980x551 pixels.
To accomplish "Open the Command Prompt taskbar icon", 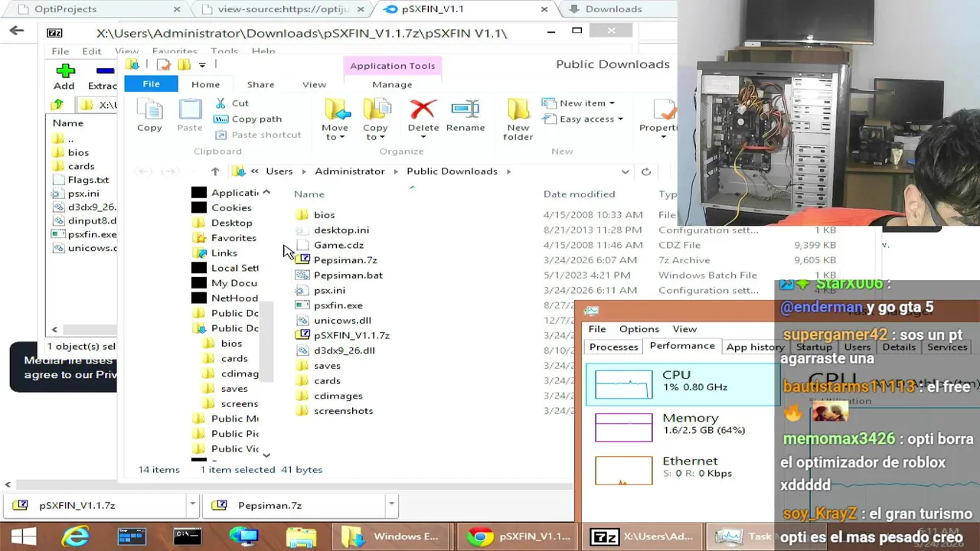I will 187,536.
